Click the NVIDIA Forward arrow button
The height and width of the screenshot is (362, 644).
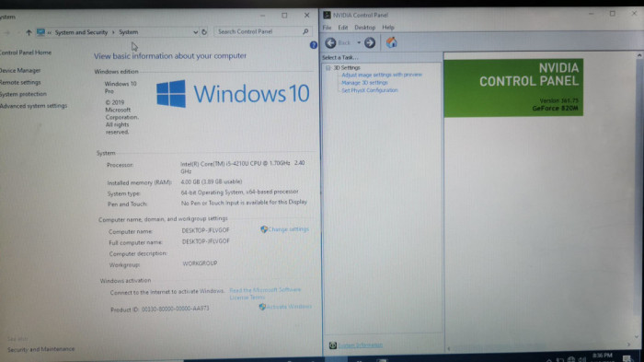[x=370, y=42]
